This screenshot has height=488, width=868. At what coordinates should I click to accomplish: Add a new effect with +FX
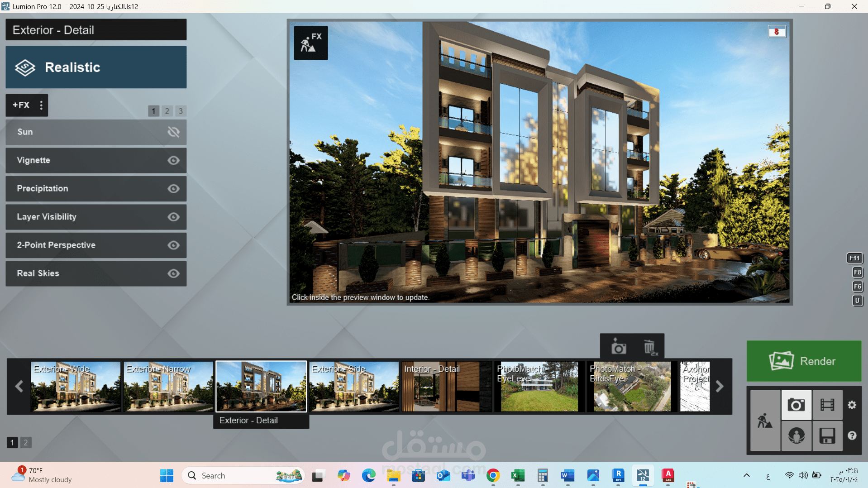[21, 105]
